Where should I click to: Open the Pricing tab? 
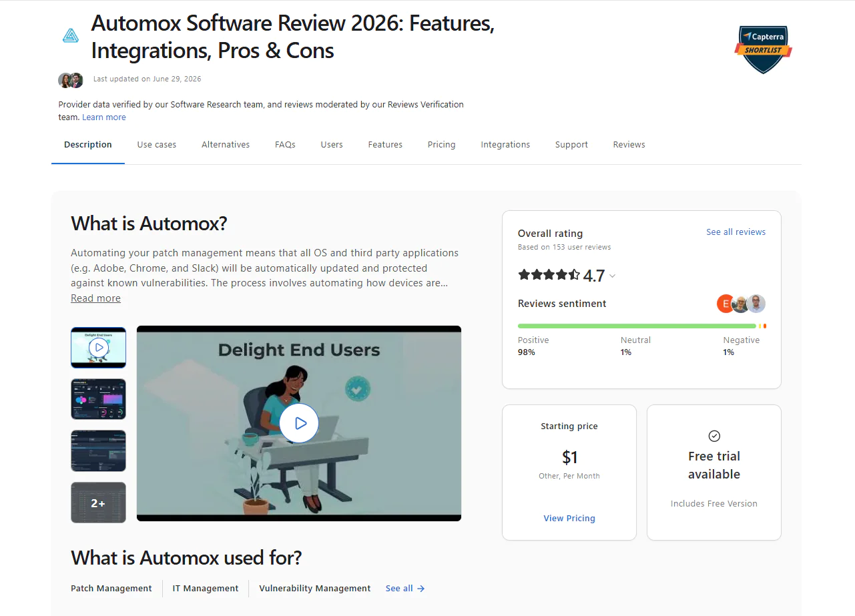click(x=442, y=145)
